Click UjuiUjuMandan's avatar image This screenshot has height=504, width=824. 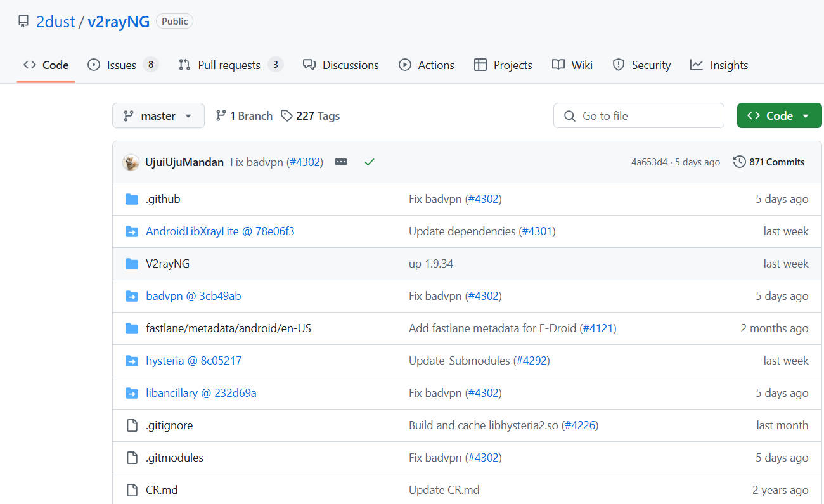(x=131, y=162)
